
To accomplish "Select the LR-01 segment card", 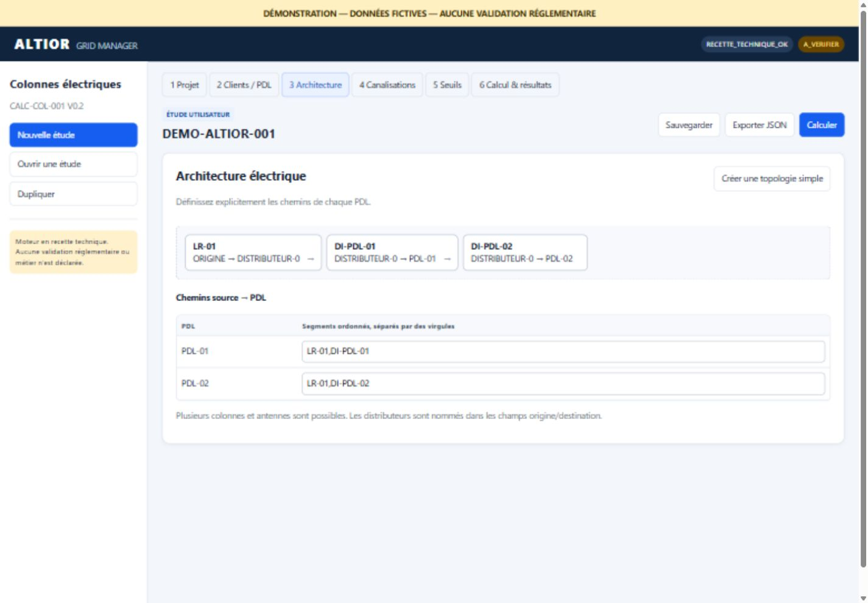I will click(253, 252).
